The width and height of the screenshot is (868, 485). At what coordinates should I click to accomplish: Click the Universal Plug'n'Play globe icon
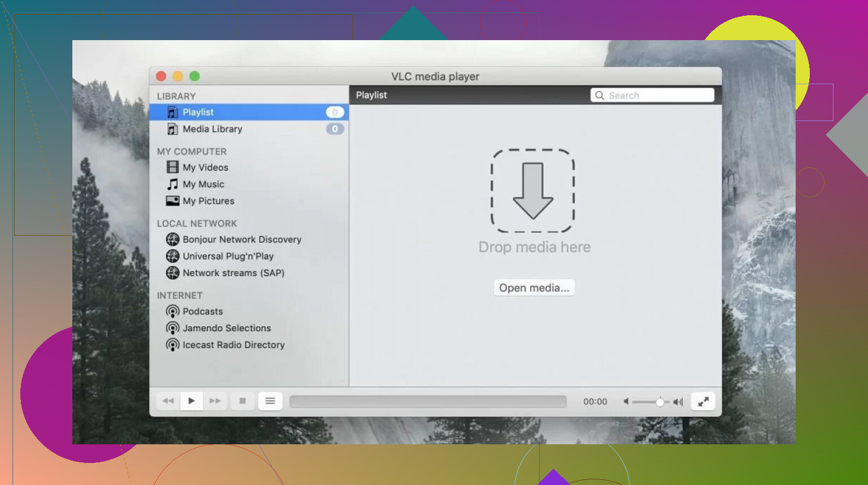coord(172,256)
